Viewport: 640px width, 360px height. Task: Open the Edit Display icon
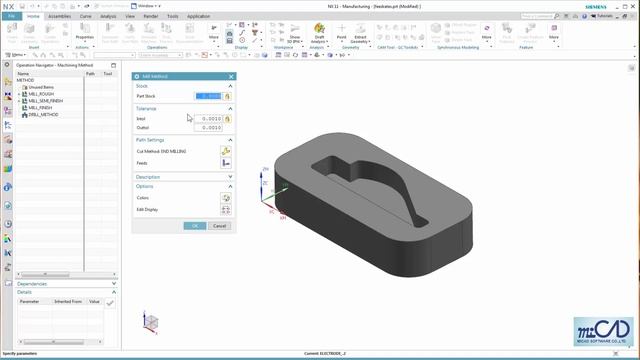point(226,210)
